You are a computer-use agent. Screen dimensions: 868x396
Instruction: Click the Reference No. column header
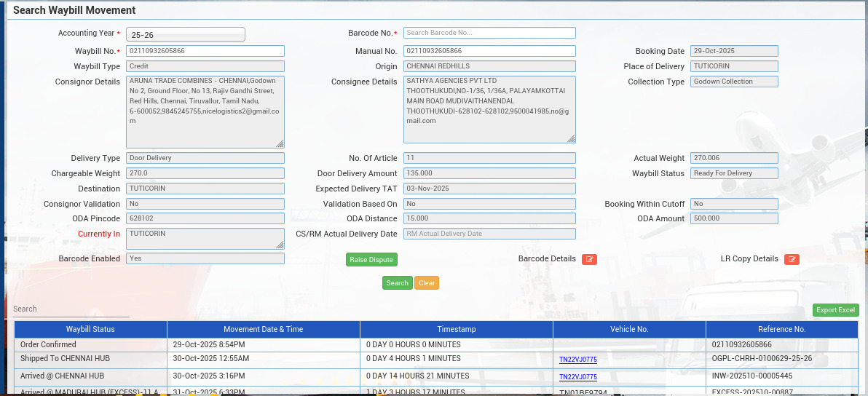click(781, 329)
